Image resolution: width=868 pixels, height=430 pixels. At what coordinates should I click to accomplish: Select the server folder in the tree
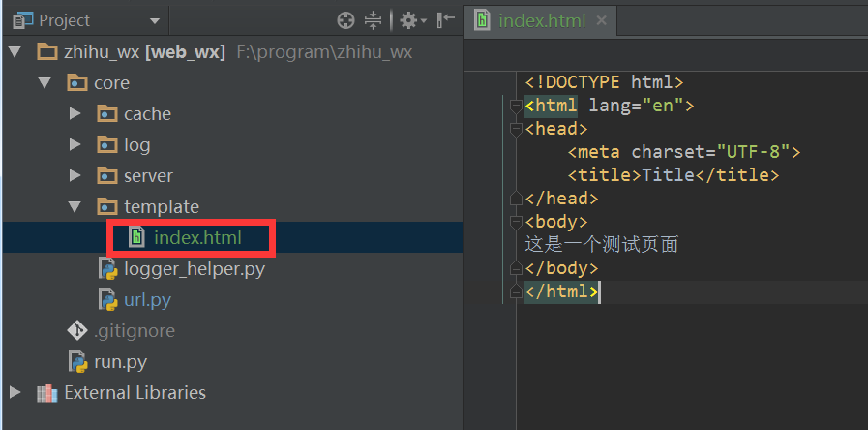pos(148,175)
